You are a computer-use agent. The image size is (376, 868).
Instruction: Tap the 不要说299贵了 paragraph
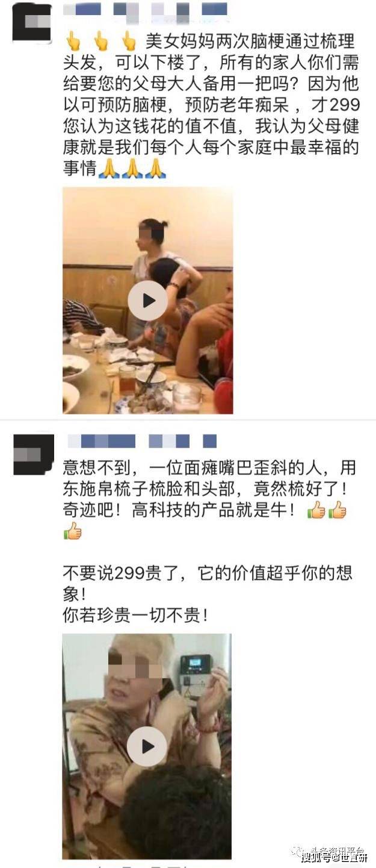pyautogui.click(x=208, y=584)
